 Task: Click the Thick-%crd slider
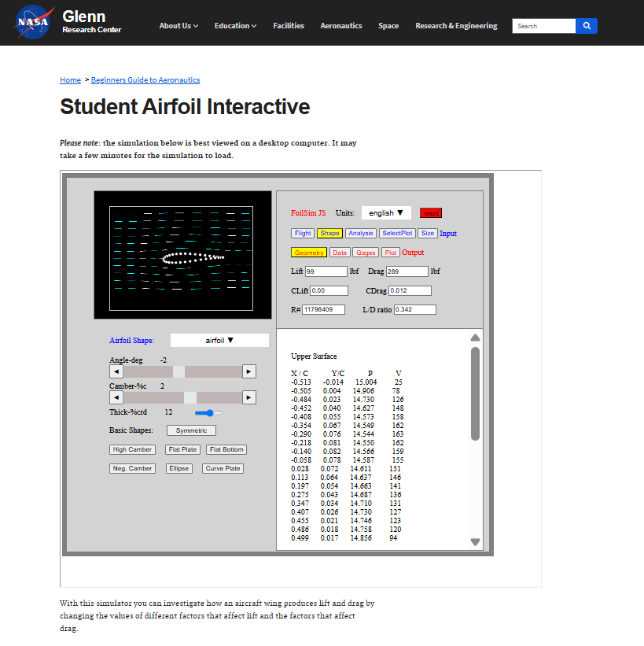208,412
